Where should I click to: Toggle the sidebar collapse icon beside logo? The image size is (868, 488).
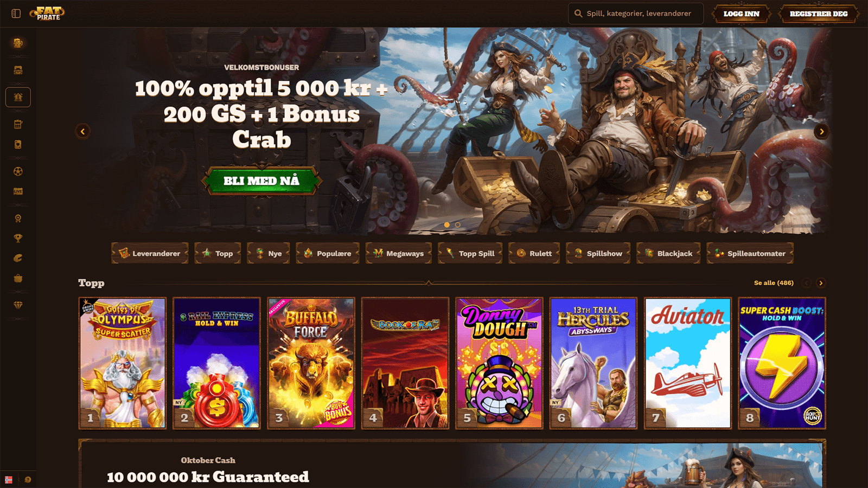point(16,14)
